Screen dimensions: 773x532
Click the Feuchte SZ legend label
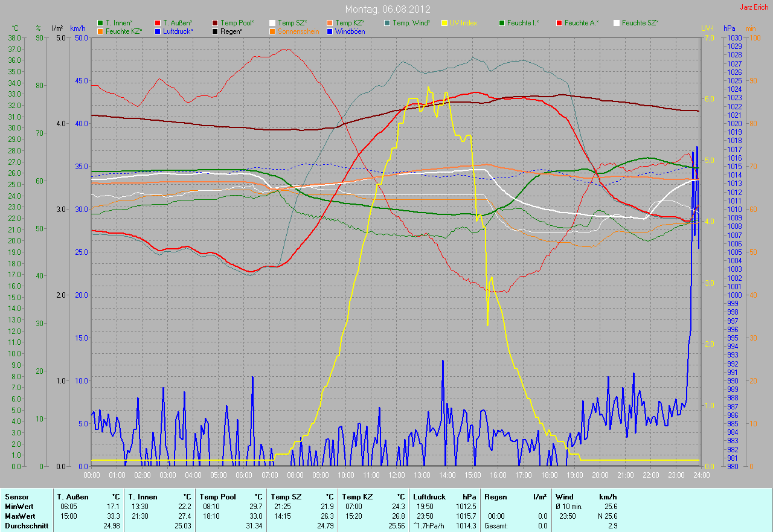[640, 23]
